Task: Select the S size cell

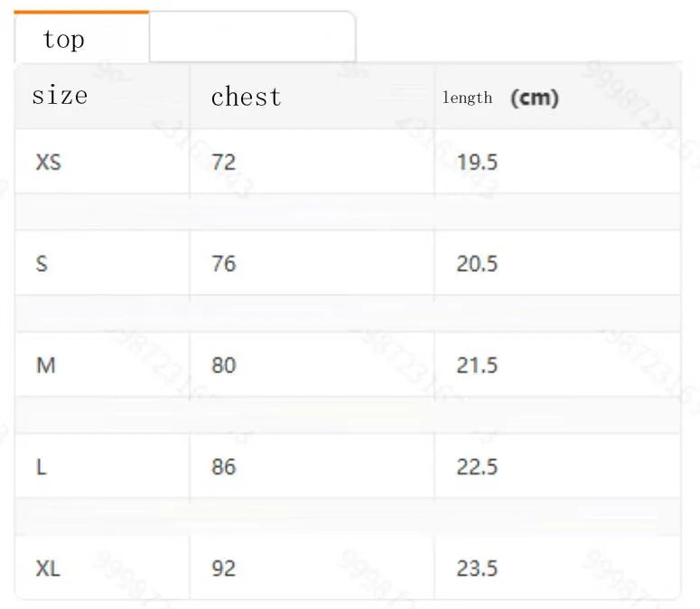Action: pos(42,264)
